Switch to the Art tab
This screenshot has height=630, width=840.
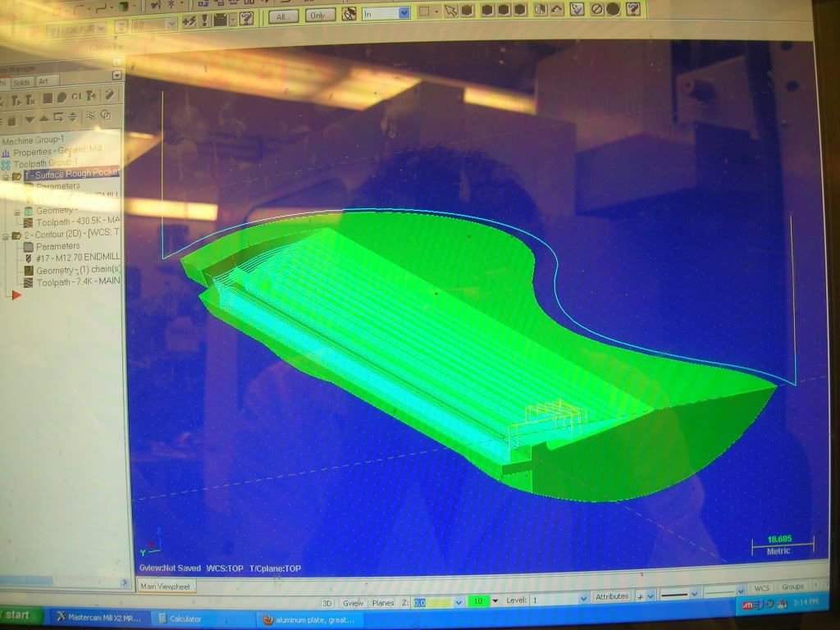(45, 82)
